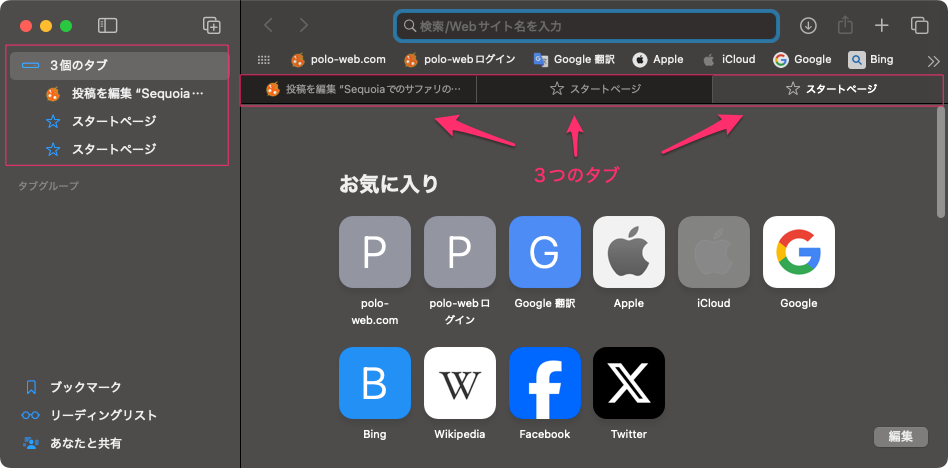Select the middle スタートページ tab
This screenshot has width=948, height=468.
[x=594, y=90]
